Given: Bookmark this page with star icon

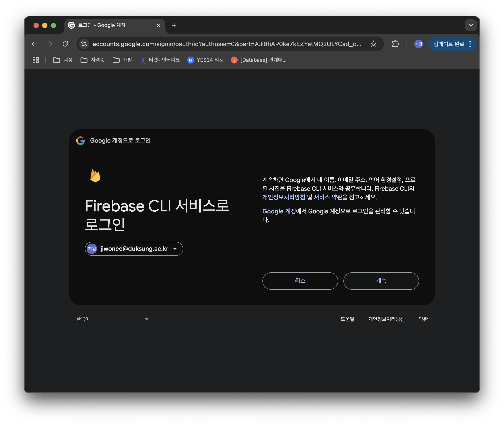Looking at the screenshot, I should (373, 44).
